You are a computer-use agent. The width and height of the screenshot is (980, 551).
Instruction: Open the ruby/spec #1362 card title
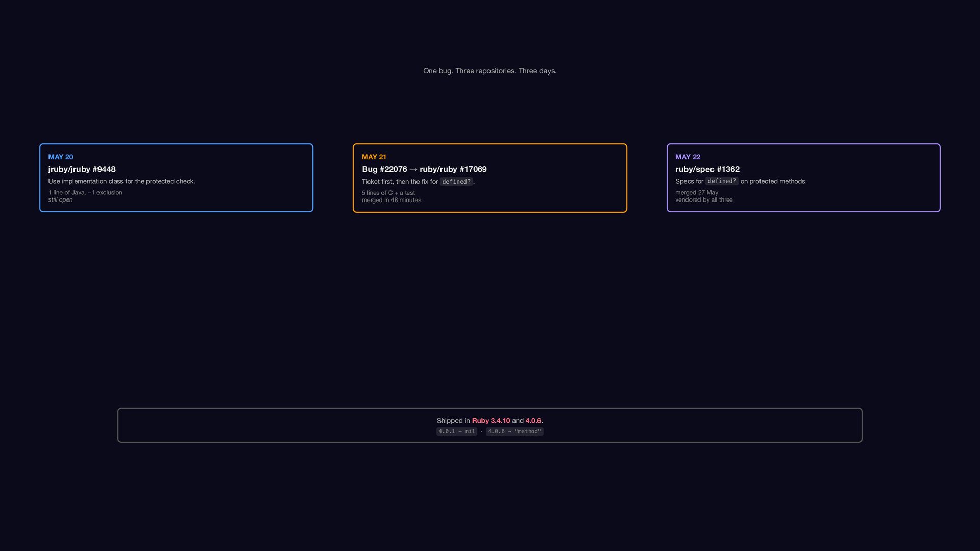[x=707, y=169]
